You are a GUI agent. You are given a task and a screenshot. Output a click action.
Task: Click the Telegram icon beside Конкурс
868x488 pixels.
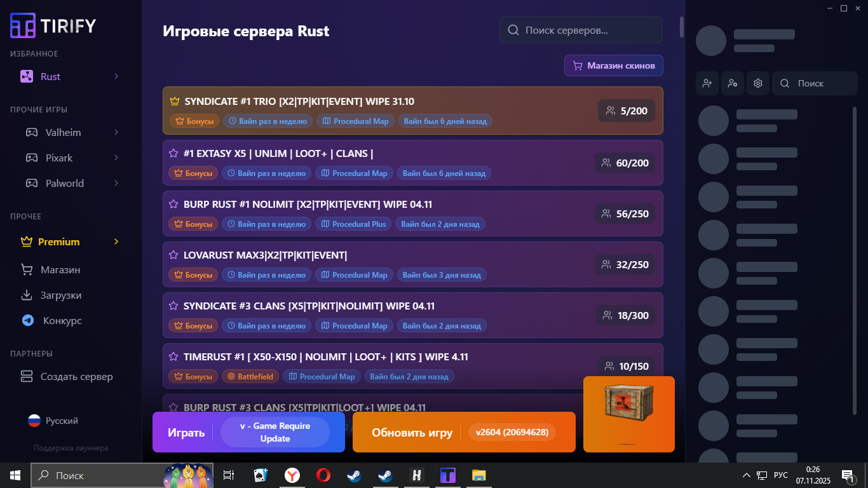(27, 321)
